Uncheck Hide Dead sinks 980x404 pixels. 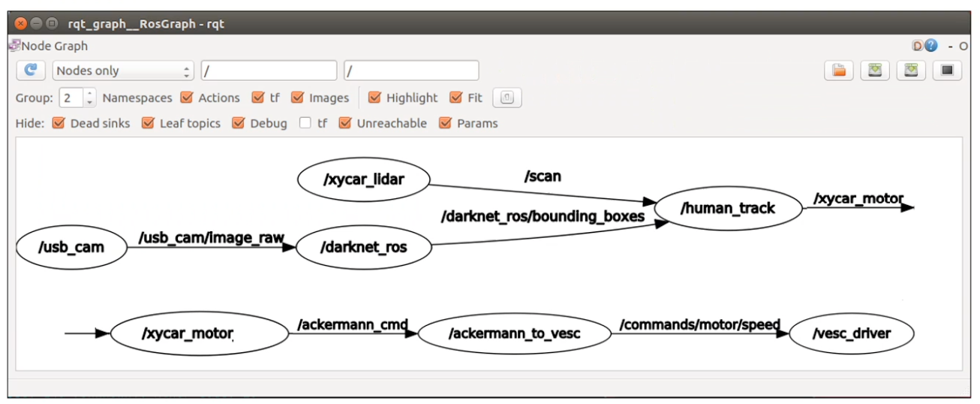click(59, 123)
